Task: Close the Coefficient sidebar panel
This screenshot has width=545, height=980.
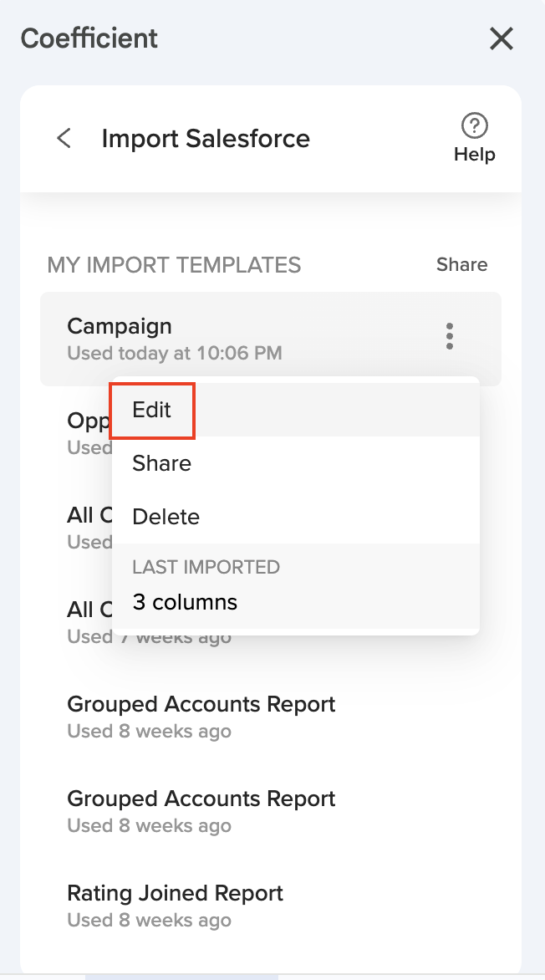Action: point(501,38)
